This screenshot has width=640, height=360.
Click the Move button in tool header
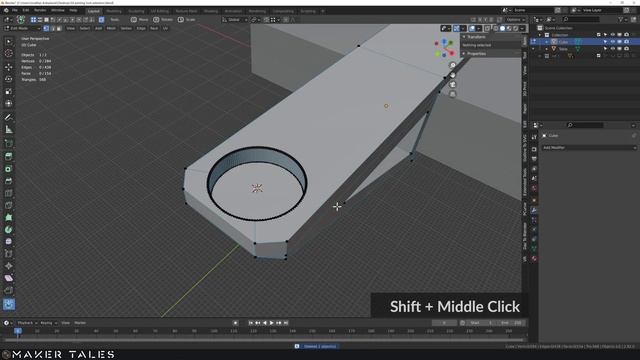tap(139, 20)
